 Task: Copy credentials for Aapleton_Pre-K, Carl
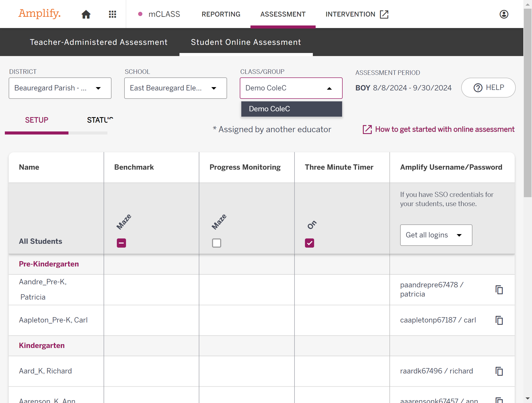click(499, 320)
